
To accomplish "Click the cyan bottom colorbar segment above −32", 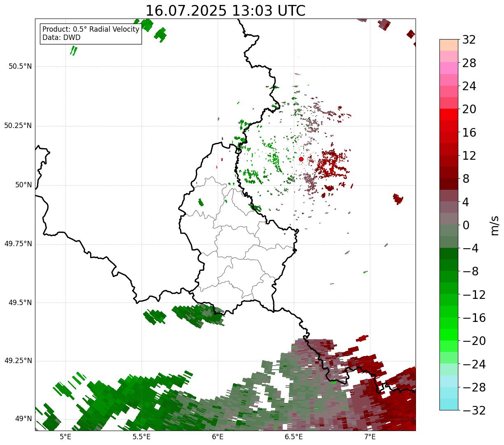I will pyautogui.click(x=449, y=404).
